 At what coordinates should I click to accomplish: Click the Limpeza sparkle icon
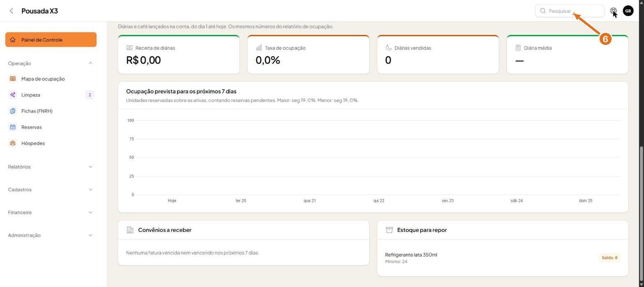[x=13, y=95]
